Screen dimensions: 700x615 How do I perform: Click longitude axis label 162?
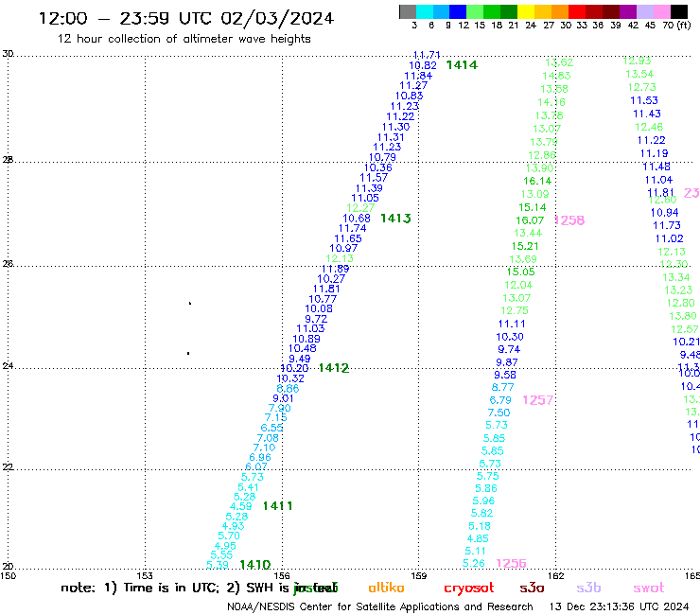(x=556, y=576)
